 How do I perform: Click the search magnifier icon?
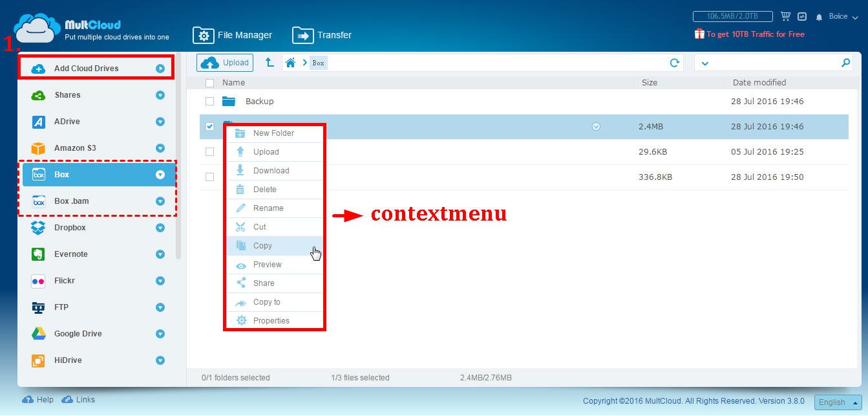click(x=845, y=63)
